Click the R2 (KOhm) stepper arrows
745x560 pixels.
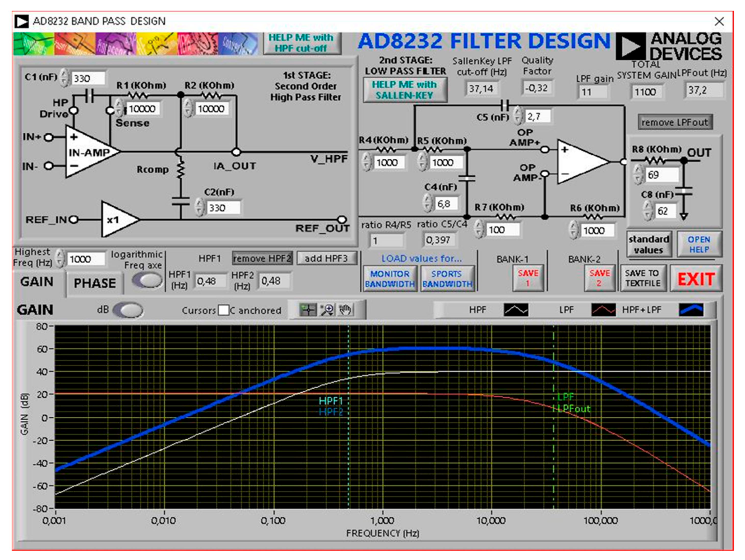click(x=188, y=108)
